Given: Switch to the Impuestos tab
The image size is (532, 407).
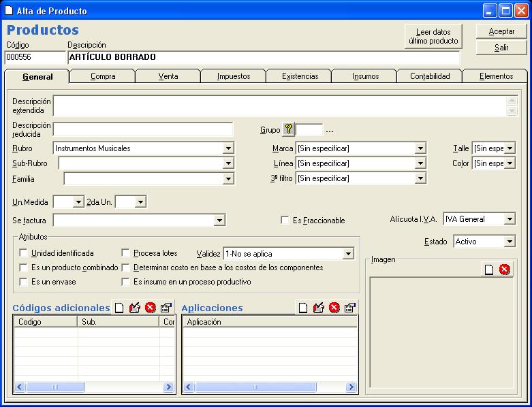Looking at the screenshot, I should point(233,76).
